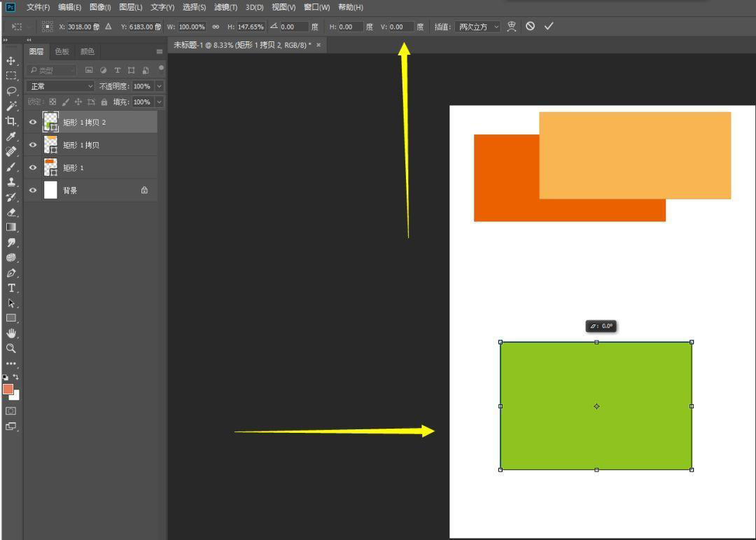The height and width of the screenshot is (540, 756).
Task: Select the Pen tool
Action: pos(10,273)
